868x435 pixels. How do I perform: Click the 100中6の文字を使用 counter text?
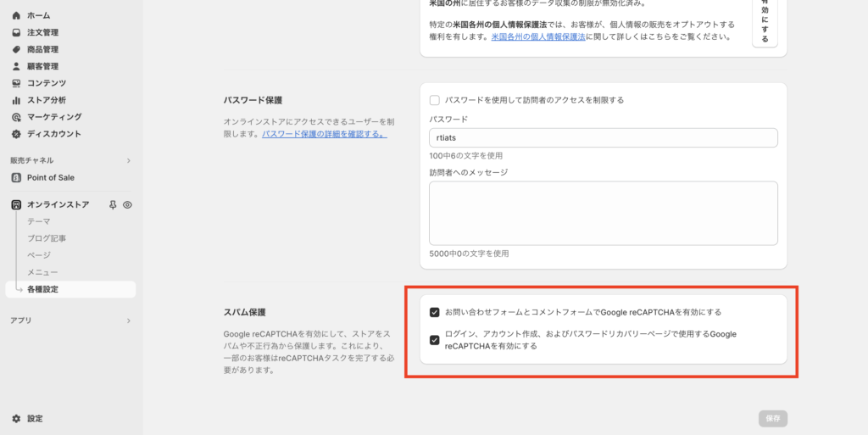coord(466,156)
